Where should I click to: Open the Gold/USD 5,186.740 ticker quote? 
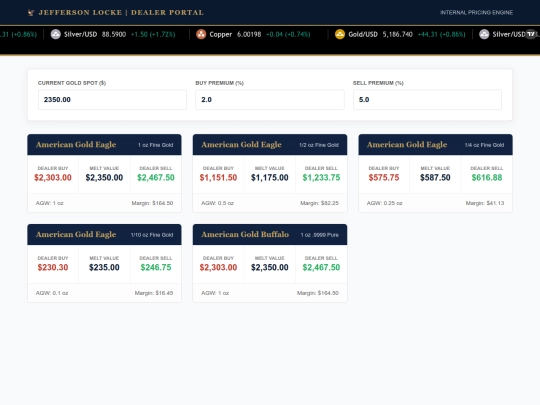coord(400,34)
